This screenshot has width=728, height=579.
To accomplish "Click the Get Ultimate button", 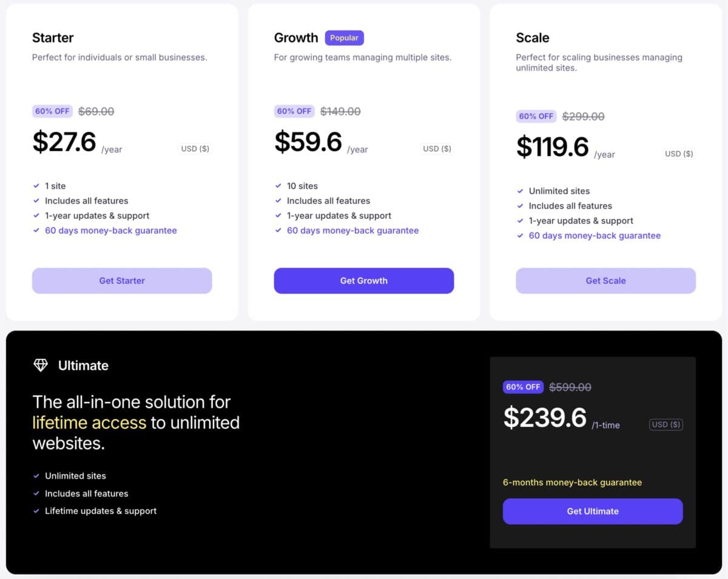I will (x=593, y=511).
